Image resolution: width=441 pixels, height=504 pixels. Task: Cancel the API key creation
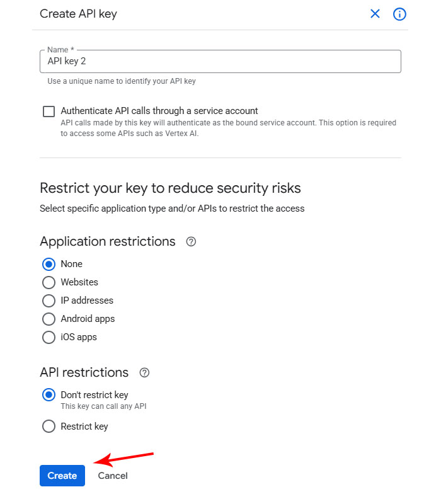pyautogui.click(x=113, y=476)
